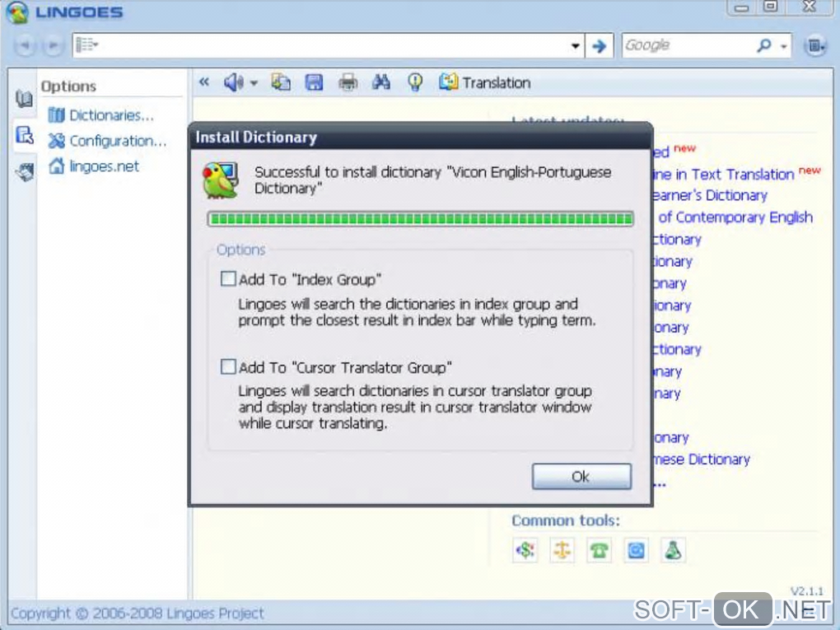Collapse the side panel with double chevron
Screen dimensions: 840x630
tap(203, 82)
